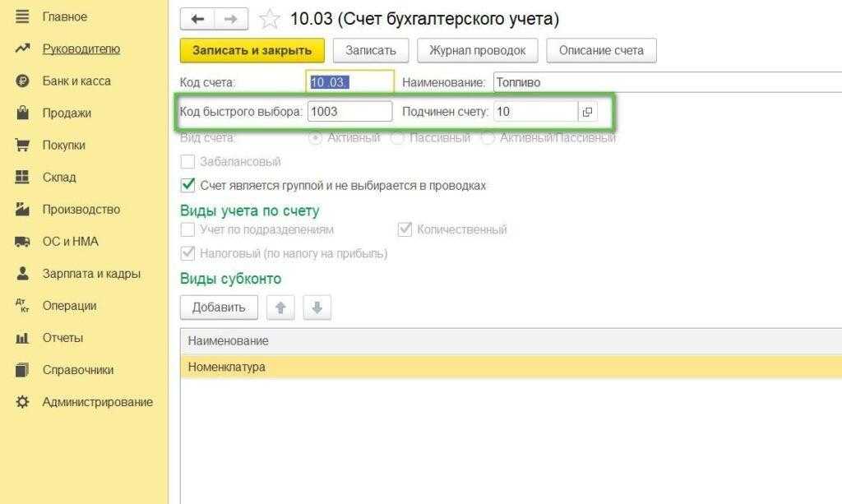Uncheck Счет является группой checkbox

coord(187,185)
